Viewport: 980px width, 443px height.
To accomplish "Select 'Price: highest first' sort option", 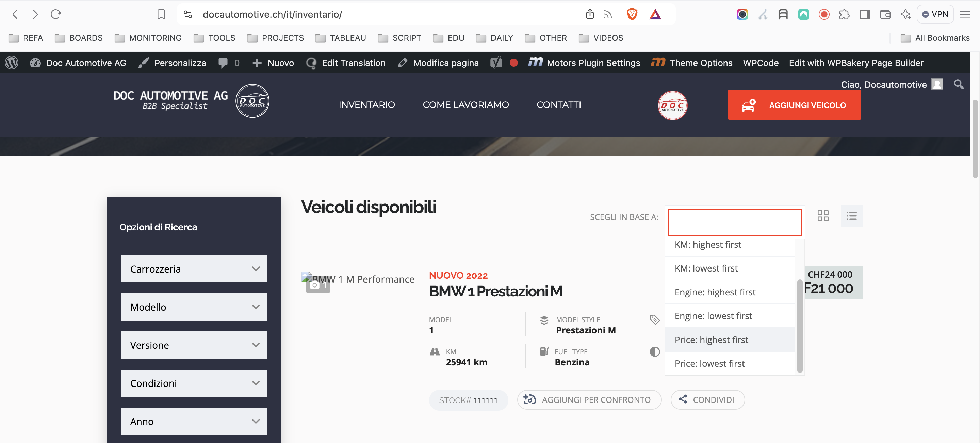I will pyautogui.click(x=730, y=340).
